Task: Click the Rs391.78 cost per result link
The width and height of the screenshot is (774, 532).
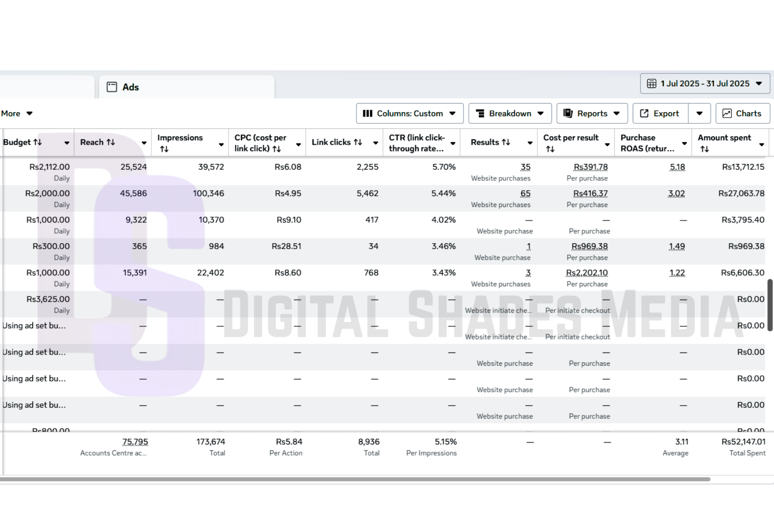Action: (x=590, y=167)
